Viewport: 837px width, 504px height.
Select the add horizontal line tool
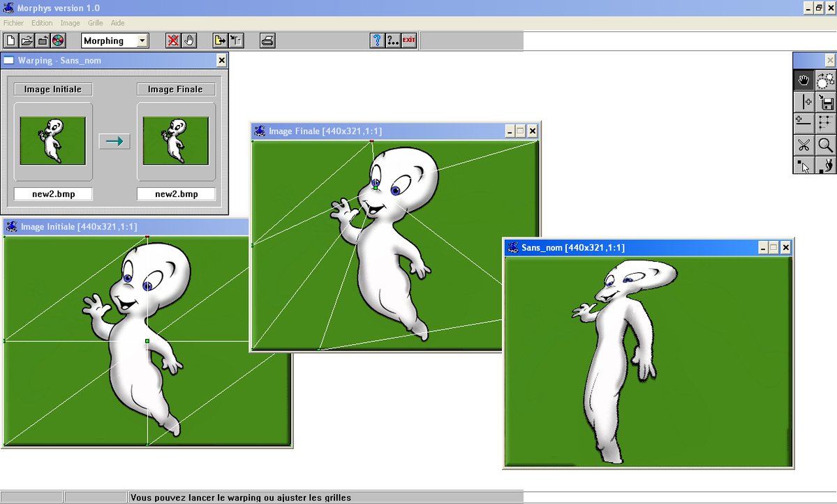pyautogui.click(x=803, y=123)
